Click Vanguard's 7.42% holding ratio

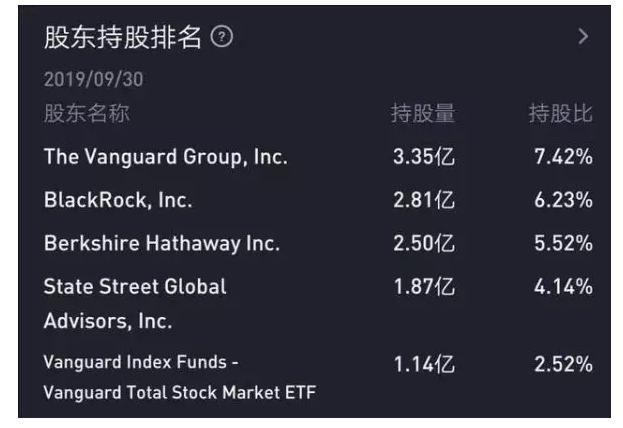(x=563, y=156)
